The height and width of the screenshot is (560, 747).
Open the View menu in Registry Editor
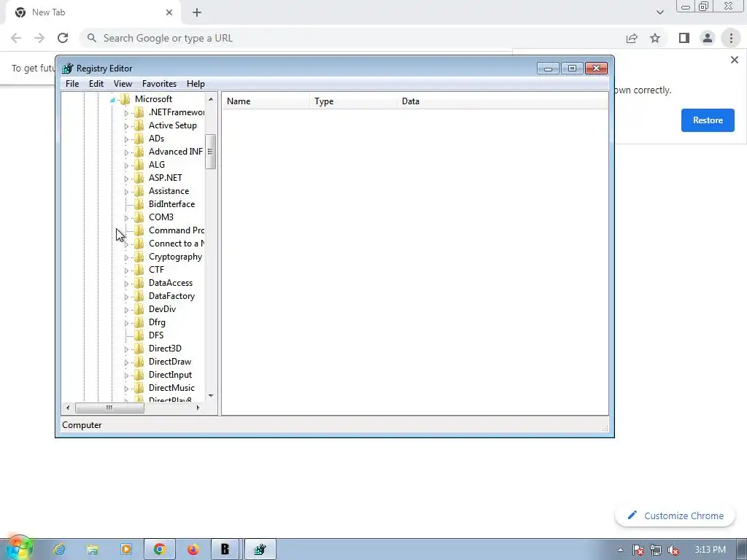point(123,84)
